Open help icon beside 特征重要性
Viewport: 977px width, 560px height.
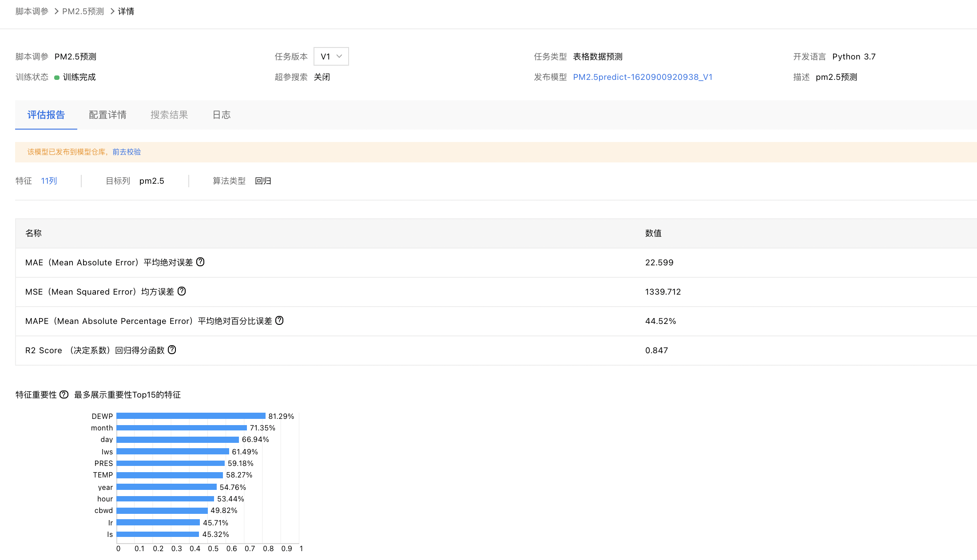(x=64, y=394)
